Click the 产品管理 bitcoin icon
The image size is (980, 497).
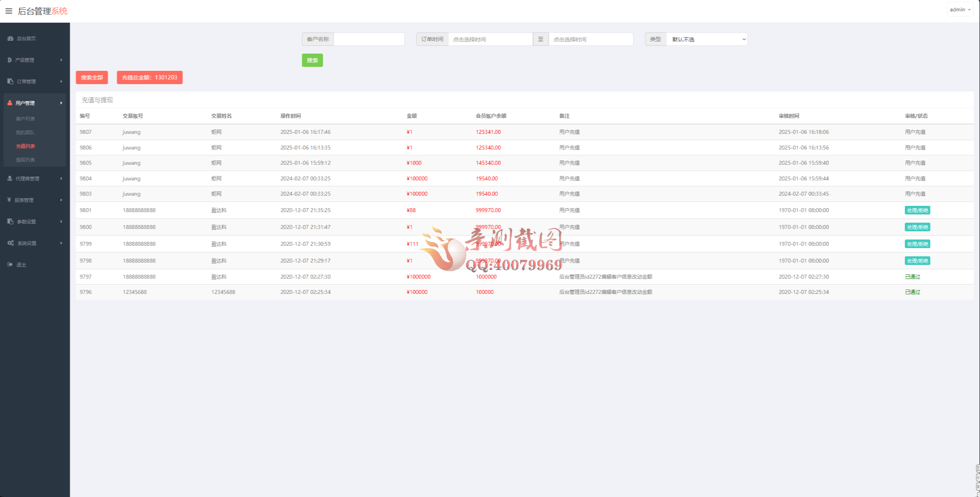click(10, 60)
